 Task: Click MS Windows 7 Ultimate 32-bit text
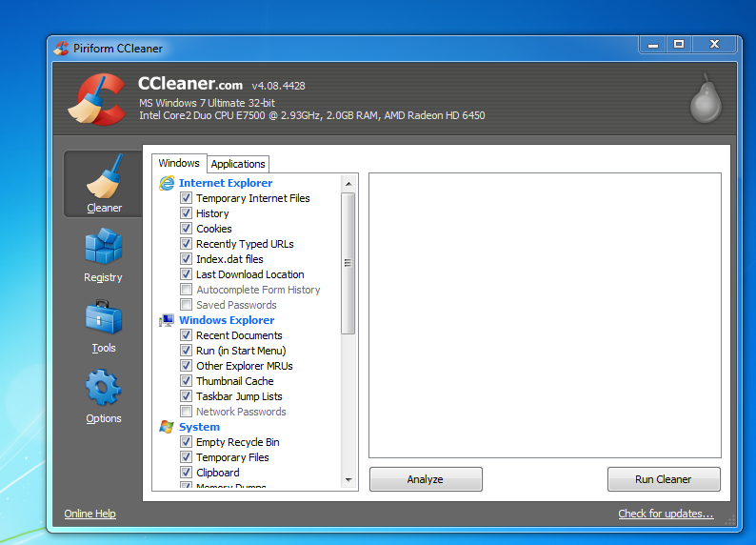tap(207, 103)
